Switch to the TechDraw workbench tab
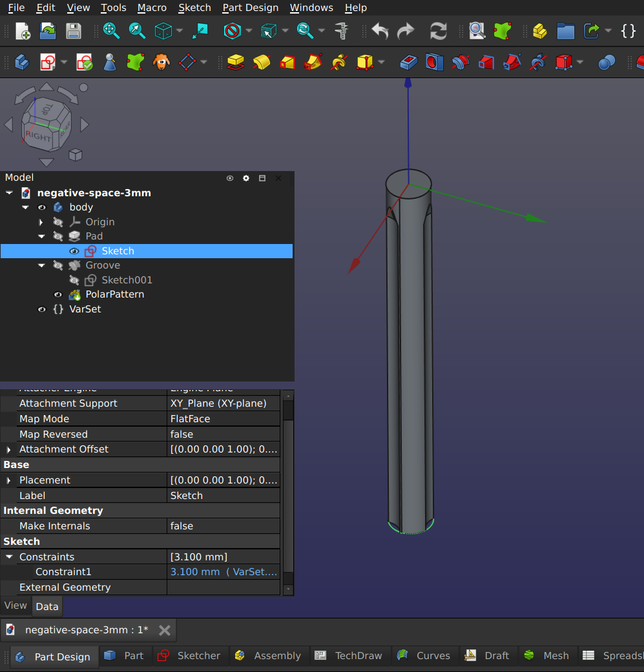 pyautogui.click(x=348, y=656)
